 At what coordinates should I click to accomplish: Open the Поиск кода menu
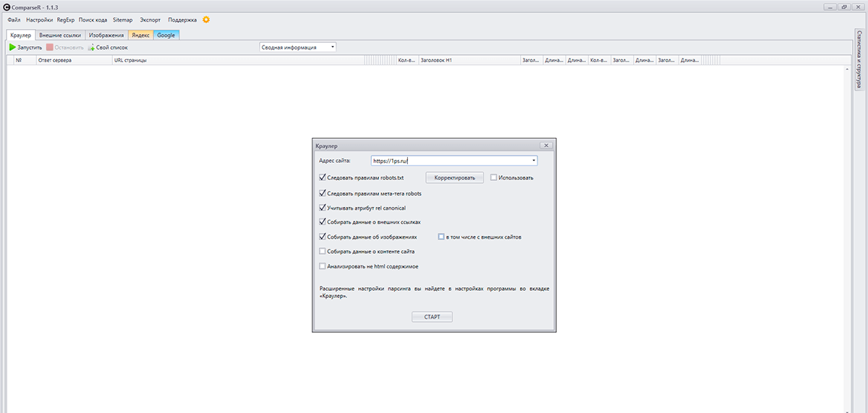coord(93,20)
